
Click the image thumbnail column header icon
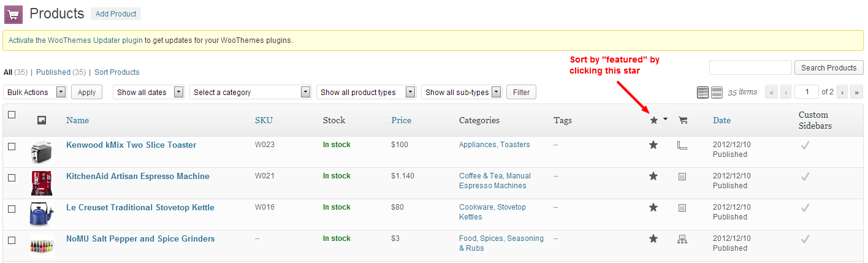(42, 121)
